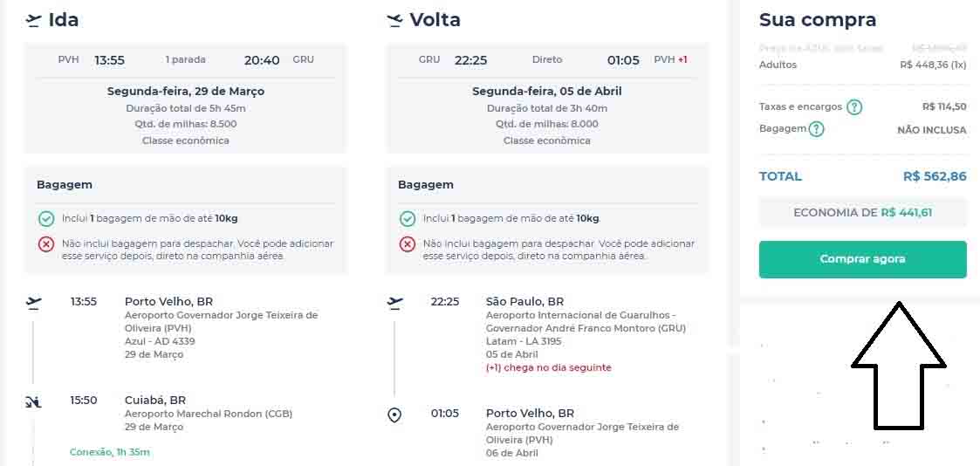This screenshot has height=466, width=980.
Task: Click the ECONOMIA DE R$ 441,61 banner
Action: click(862, 213)
